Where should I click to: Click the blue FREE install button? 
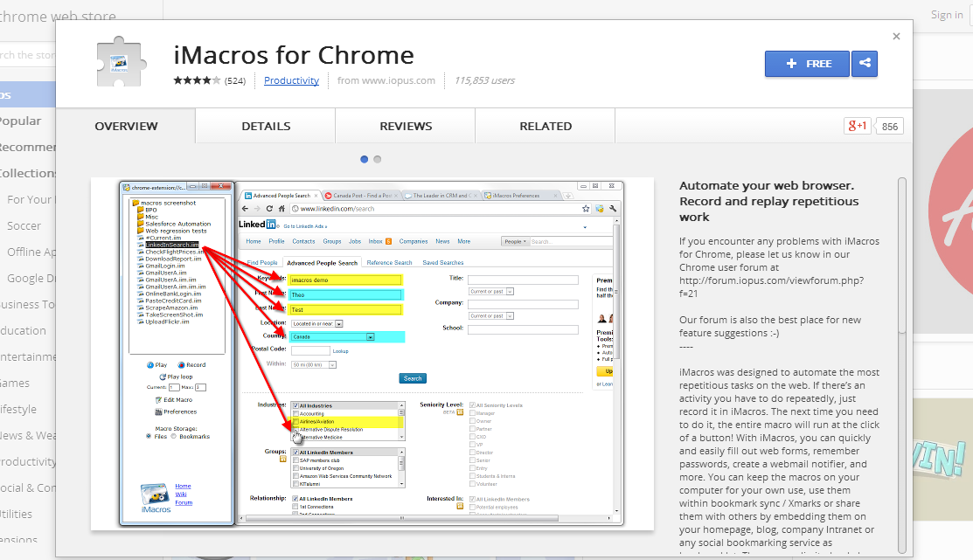click(806, 63)
